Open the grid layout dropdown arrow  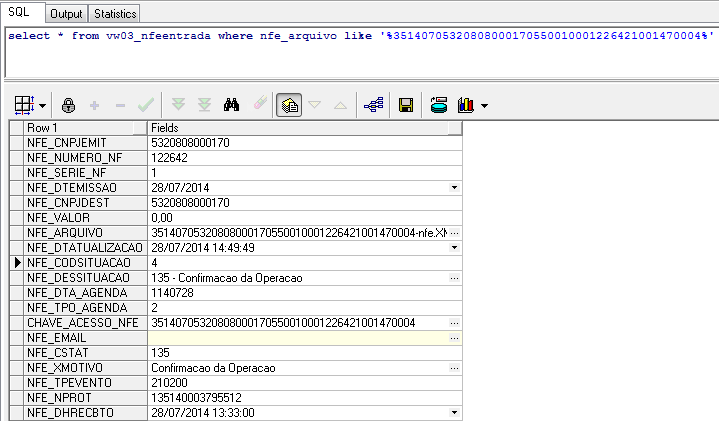(x=43, y=106)
